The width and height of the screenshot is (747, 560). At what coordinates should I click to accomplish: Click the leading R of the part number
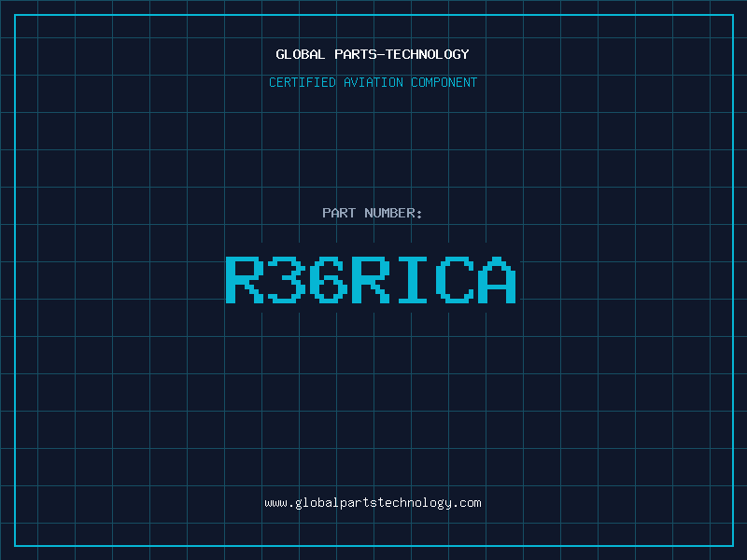tap(245, 280)
